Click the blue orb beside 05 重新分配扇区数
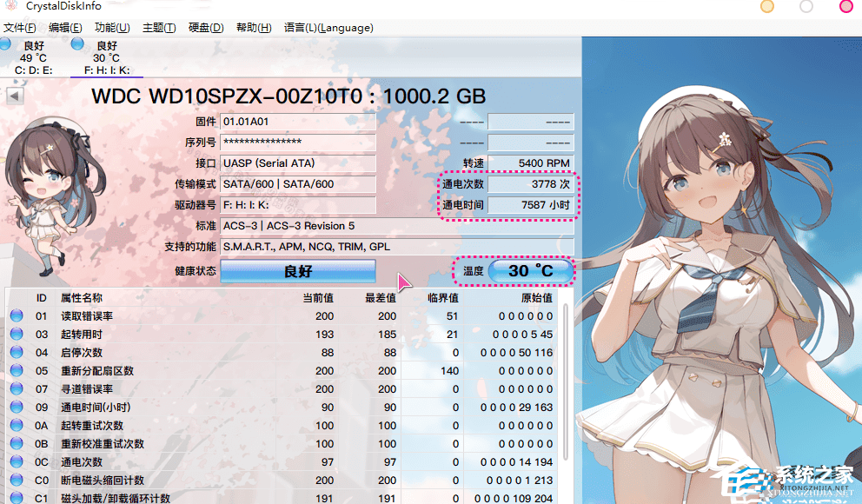 point(17,371)
